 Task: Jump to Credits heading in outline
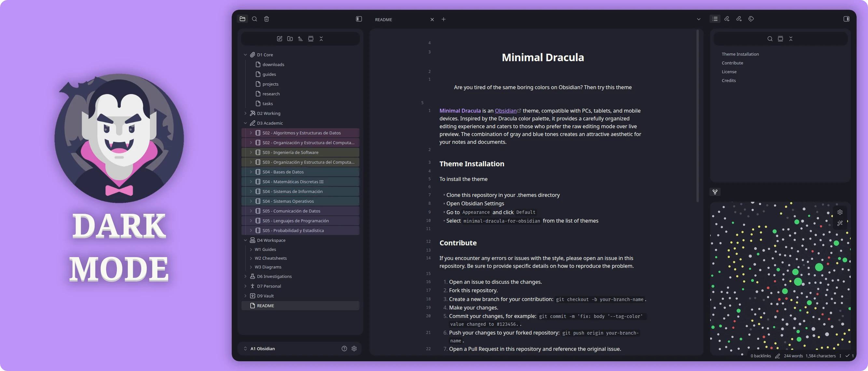point(728,80)
